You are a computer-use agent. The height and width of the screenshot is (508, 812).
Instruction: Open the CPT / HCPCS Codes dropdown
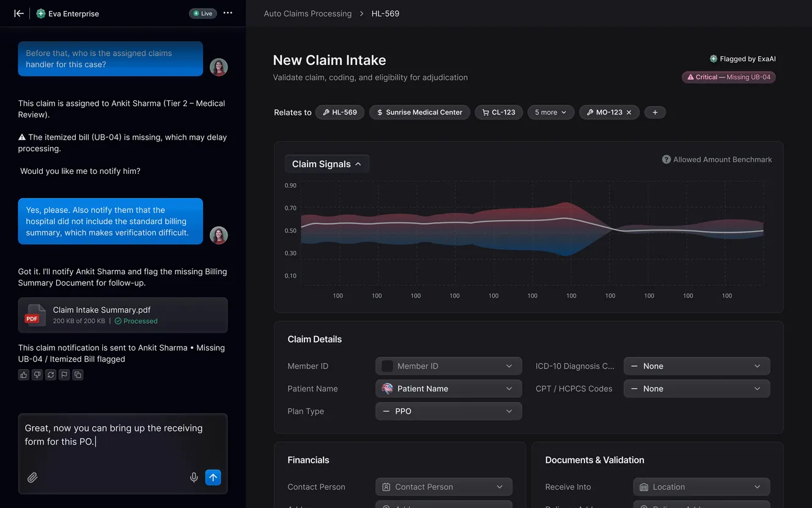[x=697, y=389]
